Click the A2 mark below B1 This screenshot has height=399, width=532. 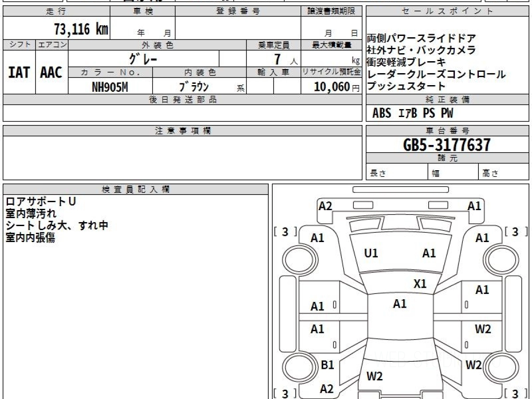coord(327,389)
